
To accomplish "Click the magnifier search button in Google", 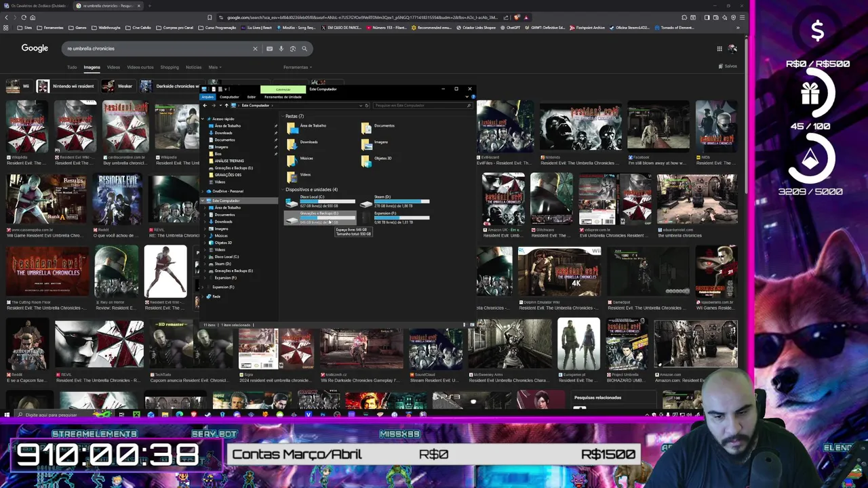I will click(x=304, y=49).
